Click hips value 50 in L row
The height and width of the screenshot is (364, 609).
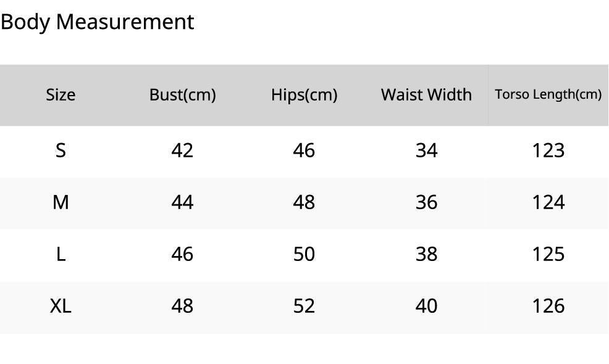[304, 254]
